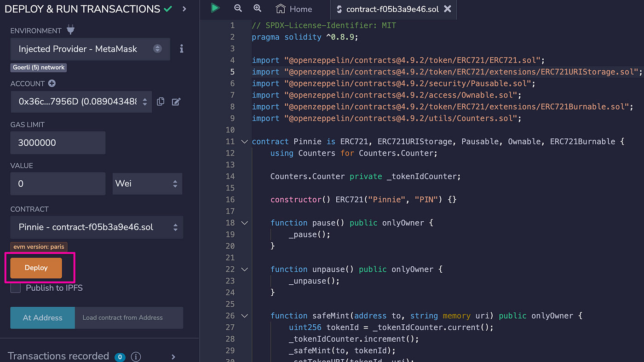This screenshot has width=644, height=362.
Task: Click the Load contract from Address field
Action: pyautogui.click(x=129, y=317)
